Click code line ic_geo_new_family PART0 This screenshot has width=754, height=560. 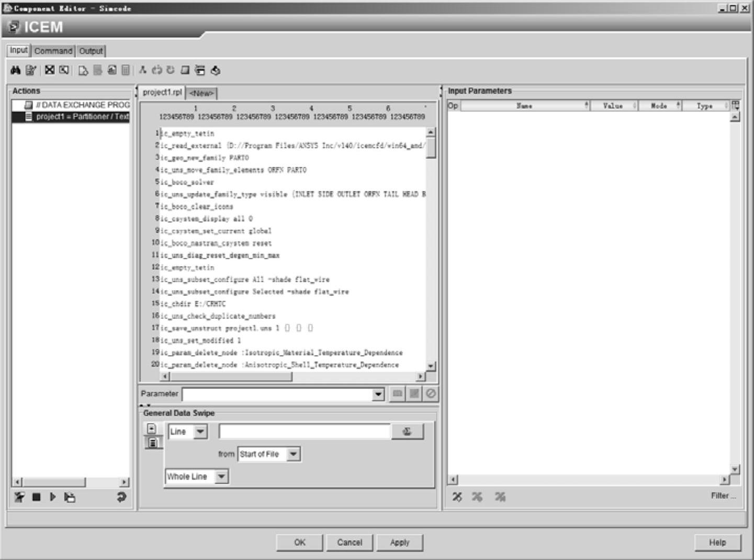(x=205, y=158)
